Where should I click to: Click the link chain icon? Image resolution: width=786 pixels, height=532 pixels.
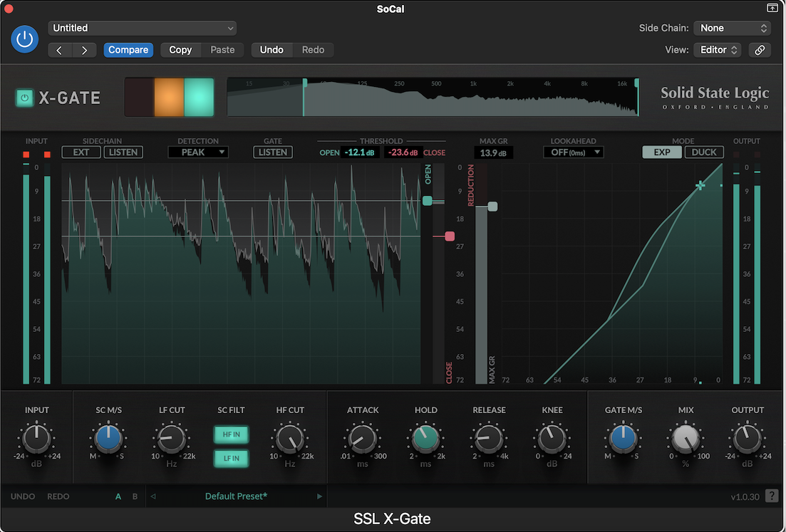[x=760, y=50]
